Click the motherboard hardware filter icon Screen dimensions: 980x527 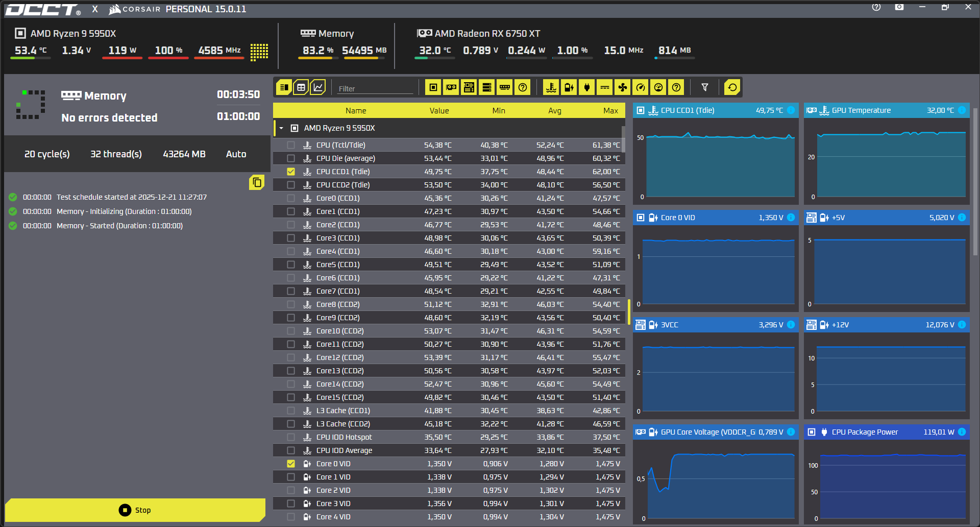coord(469,87)
